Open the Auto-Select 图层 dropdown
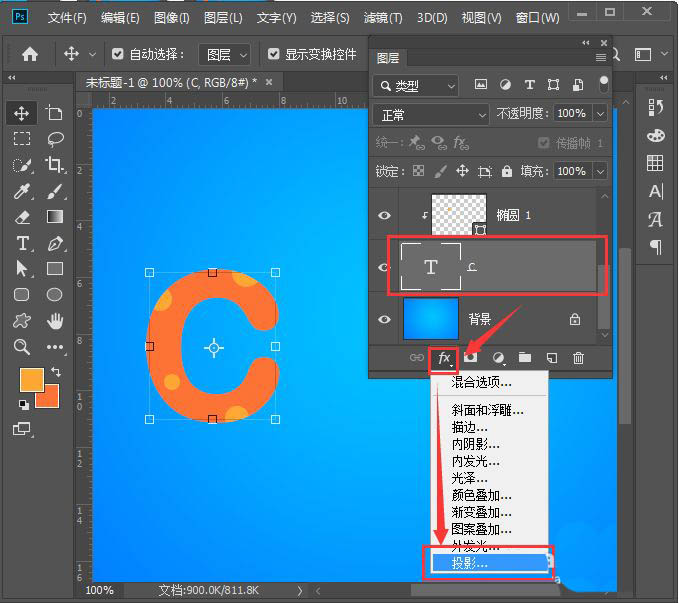Screen dimensions: 679x603 (224, 55)
